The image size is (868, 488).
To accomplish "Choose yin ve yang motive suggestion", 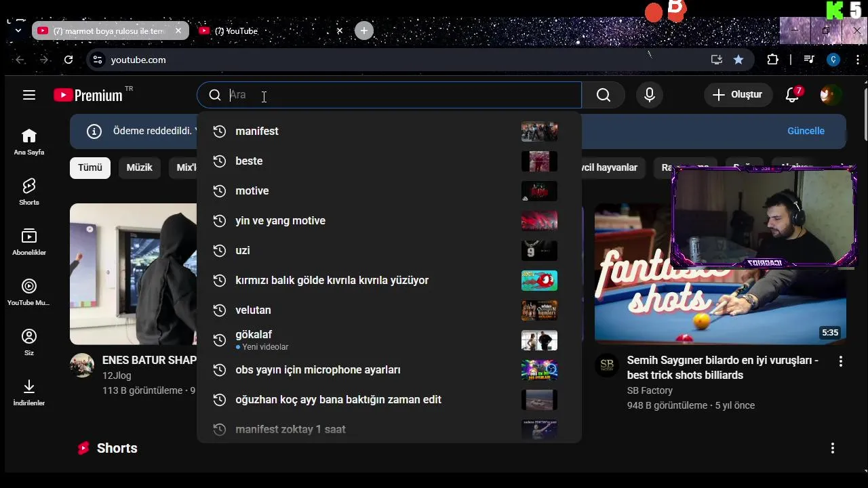I will click(389, 221).
